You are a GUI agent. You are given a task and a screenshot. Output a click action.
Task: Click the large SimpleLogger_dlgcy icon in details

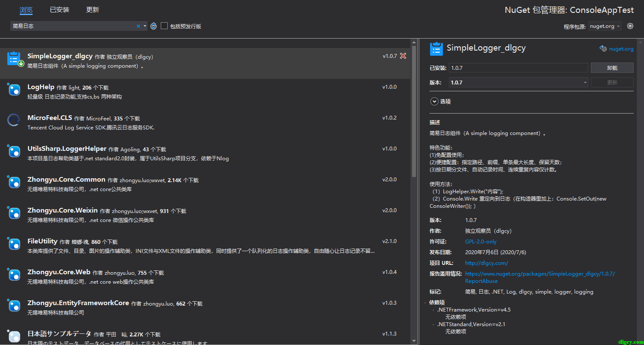pyautogui.click(x=436, y=49)
